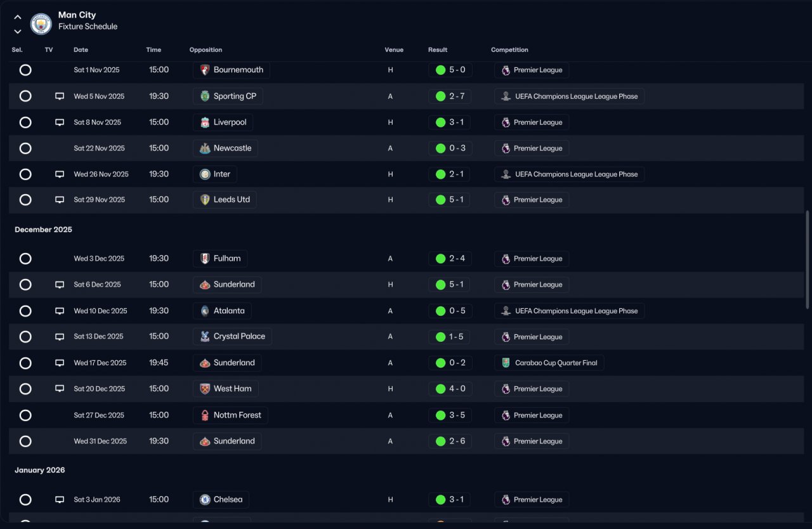Viewport: 812px width, 529px height.
Task: Open the Leeds Utd opposition link
Action: pos(225,200)
